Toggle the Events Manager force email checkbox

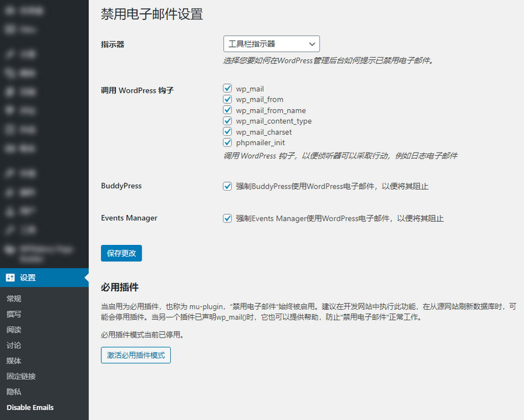coord(228,219)
